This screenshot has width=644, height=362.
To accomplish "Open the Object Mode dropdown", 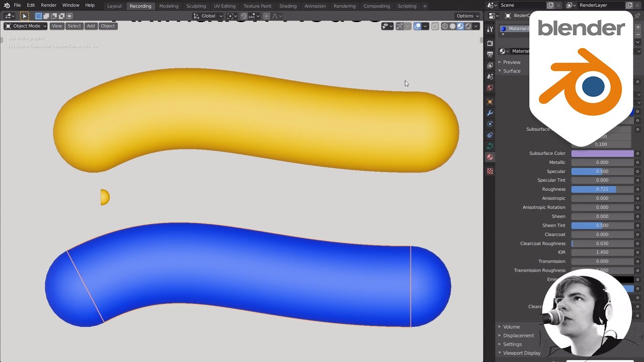I will (26, 26).
